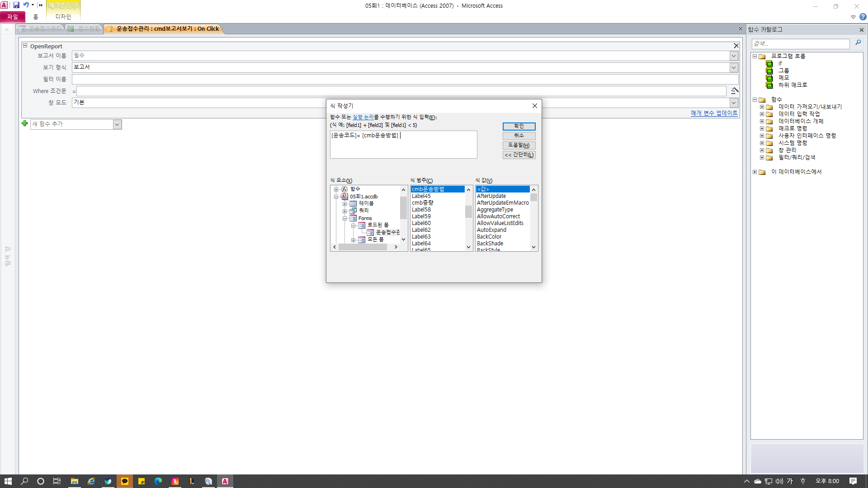Click the search magnifier in 함수 카탈로그
The image size is (868, 488).
click(858, 43)
